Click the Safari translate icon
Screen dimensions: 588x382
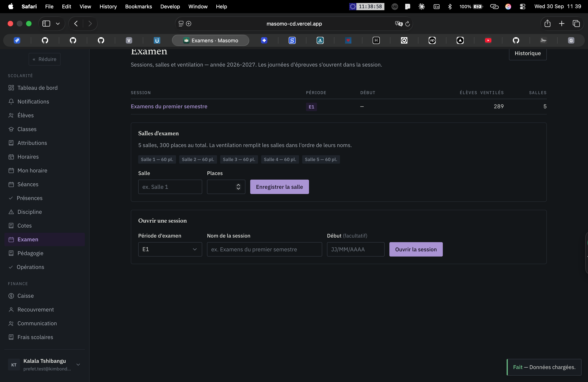pos(399,24)
